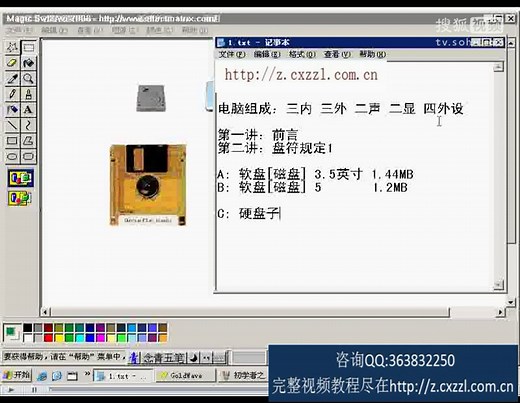Select the straight Line tool
Viewport: 520px width, 403px height.
[12, 125]
